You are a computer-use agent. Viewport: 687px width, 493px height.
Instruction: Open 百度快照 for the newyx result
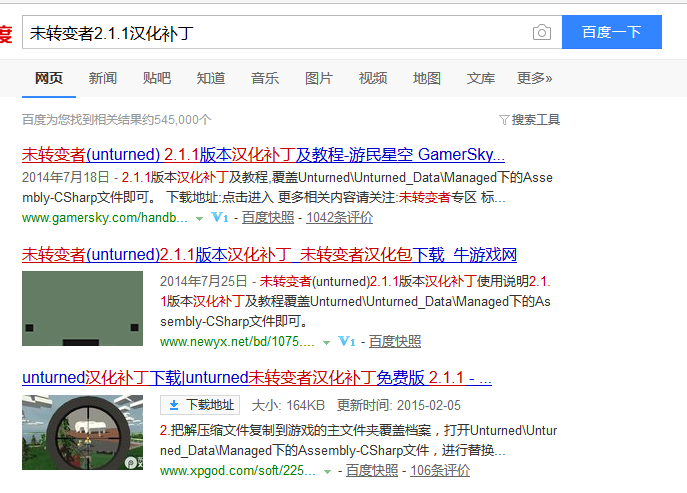[395, 341]
